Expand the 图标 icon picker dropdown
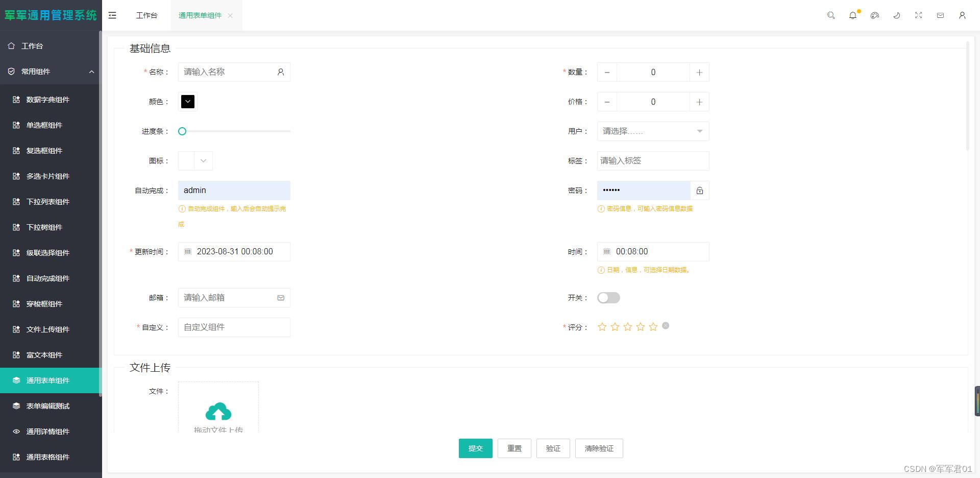 click(203, 160)
